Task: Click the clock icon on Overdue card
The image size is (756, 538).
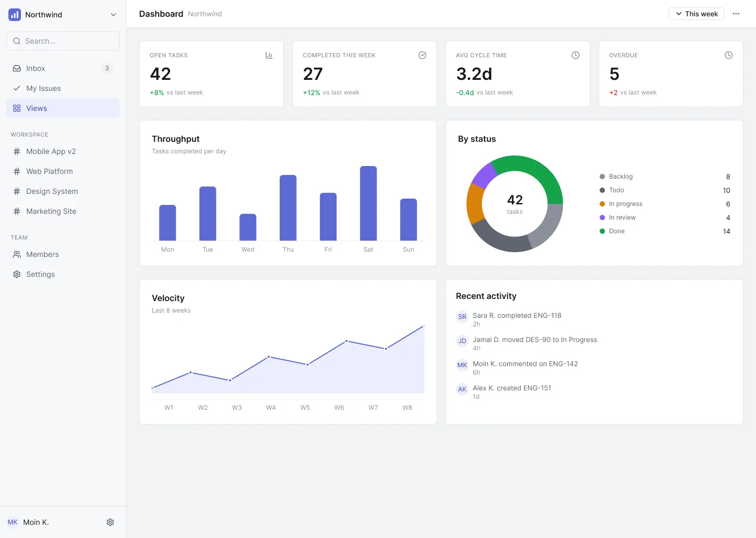Action: tap(729, 55)
